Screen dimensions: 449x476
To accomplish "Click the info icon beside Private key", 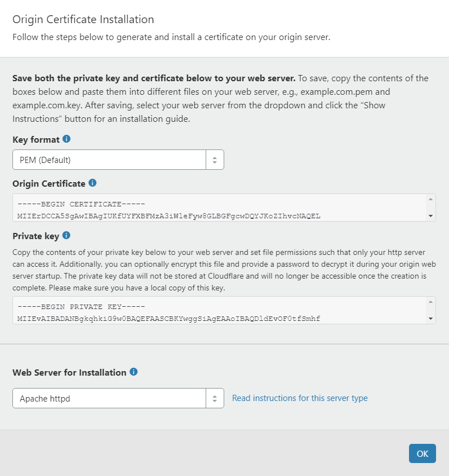I will tap(66, 235).
